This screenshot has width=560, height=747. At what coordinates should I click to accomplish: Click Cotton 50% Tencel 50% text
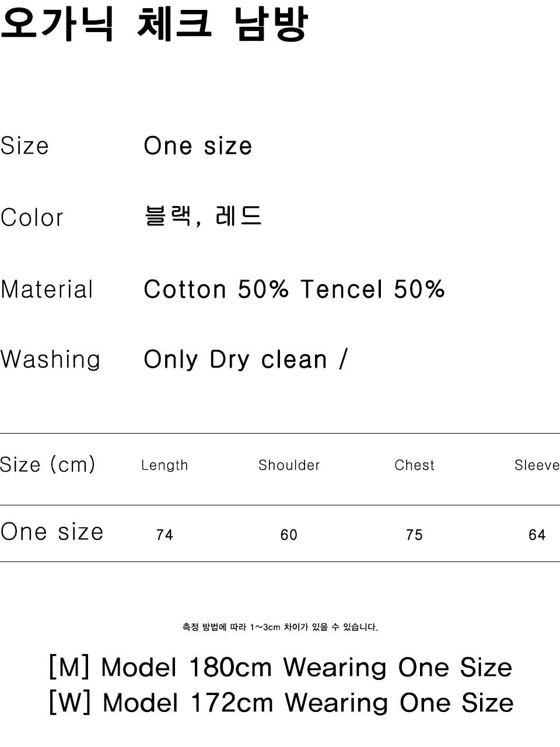pyautogui.click(x=295, y=289)
